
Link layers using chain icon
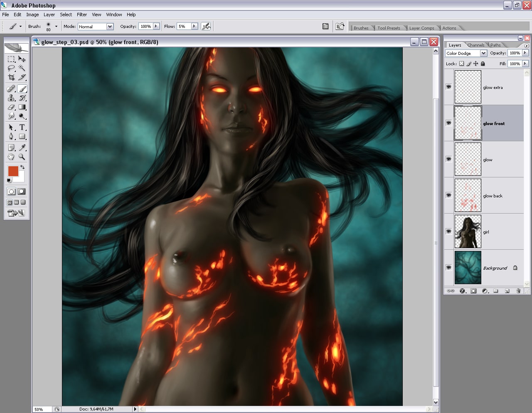[x=451, y=291]
